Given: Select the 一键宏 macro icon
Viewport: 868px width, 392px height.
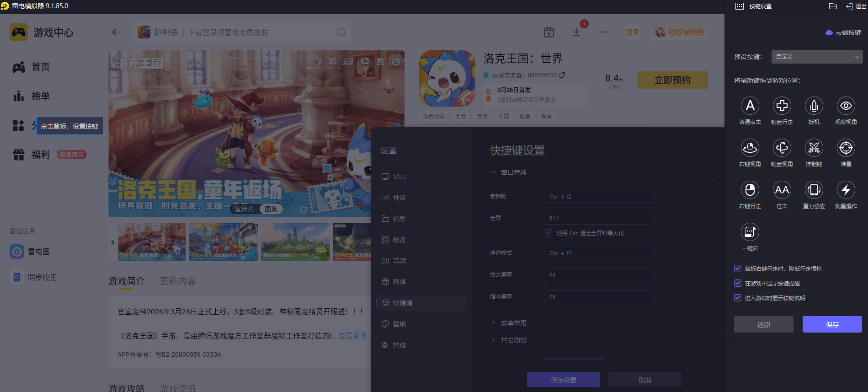Looking at the screenshot, I should [x=750, y=232].
